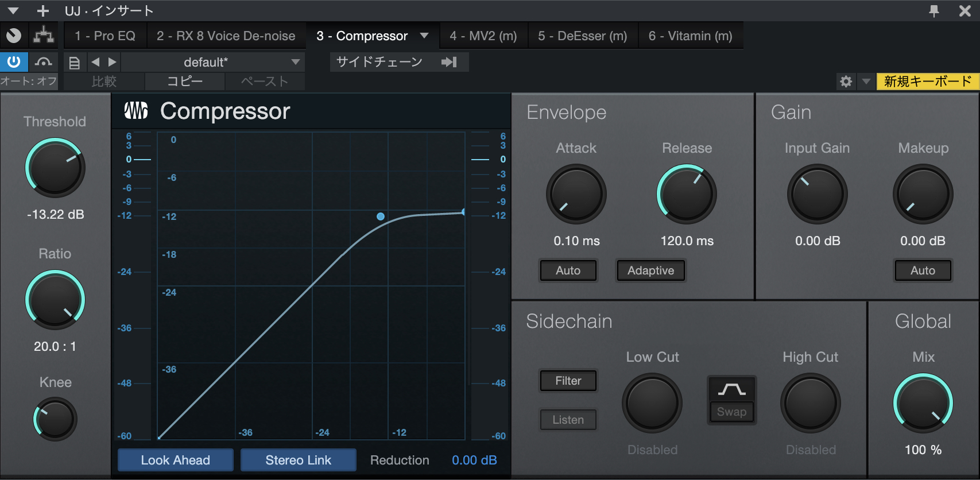Pin the plugin window with pin icon
The width and height of the screenshot is (980, 480).
coord(934,10)
